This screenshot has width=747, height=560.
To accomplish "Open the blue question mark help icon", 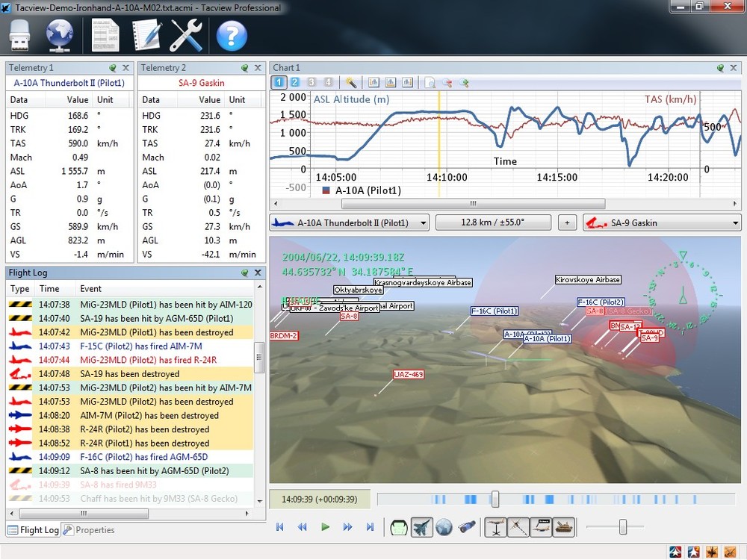I will tap(232, 36).
